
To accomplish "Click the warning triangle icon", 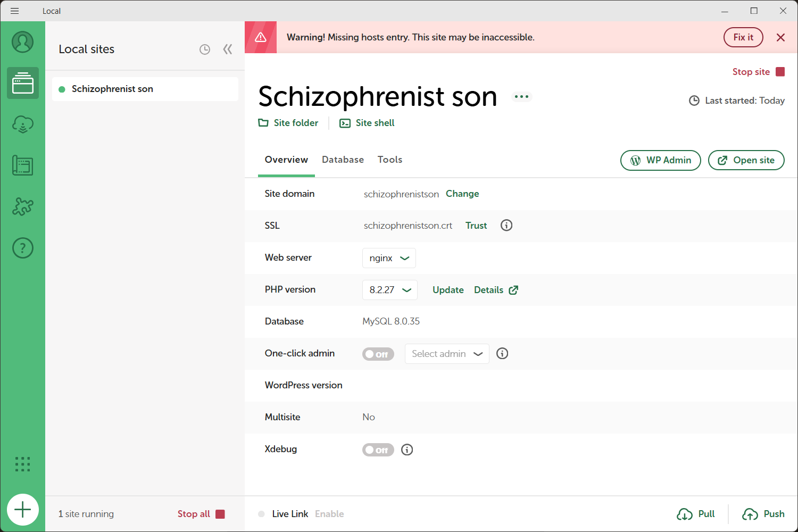I will 261,37.
